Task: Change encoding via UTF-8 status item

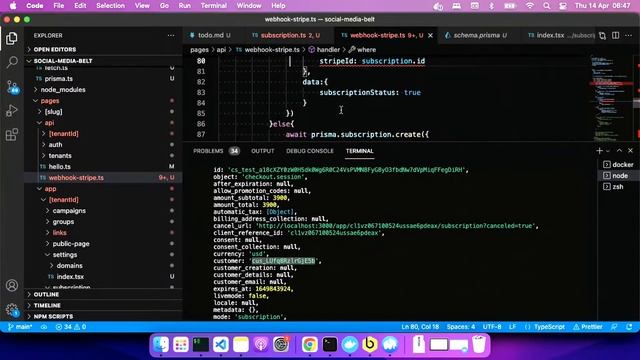Action: point(492,327)
